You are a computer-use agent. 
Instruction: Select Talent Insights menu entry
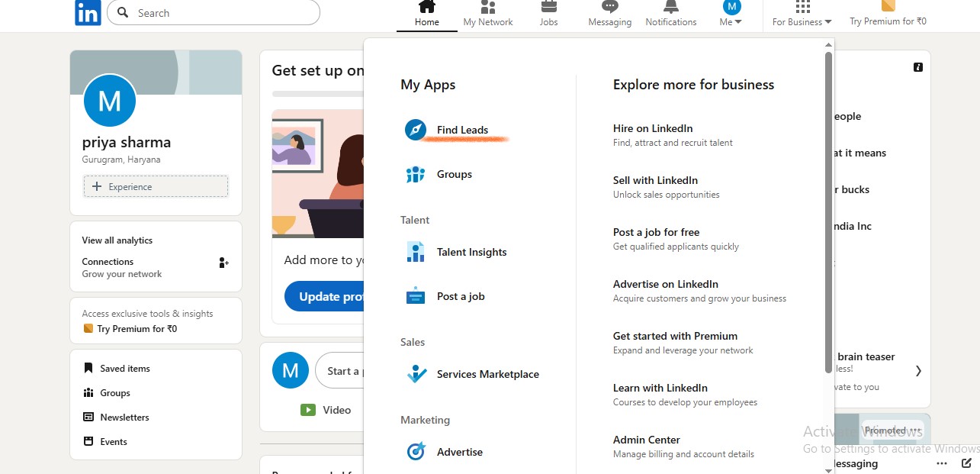pos(471,252)
